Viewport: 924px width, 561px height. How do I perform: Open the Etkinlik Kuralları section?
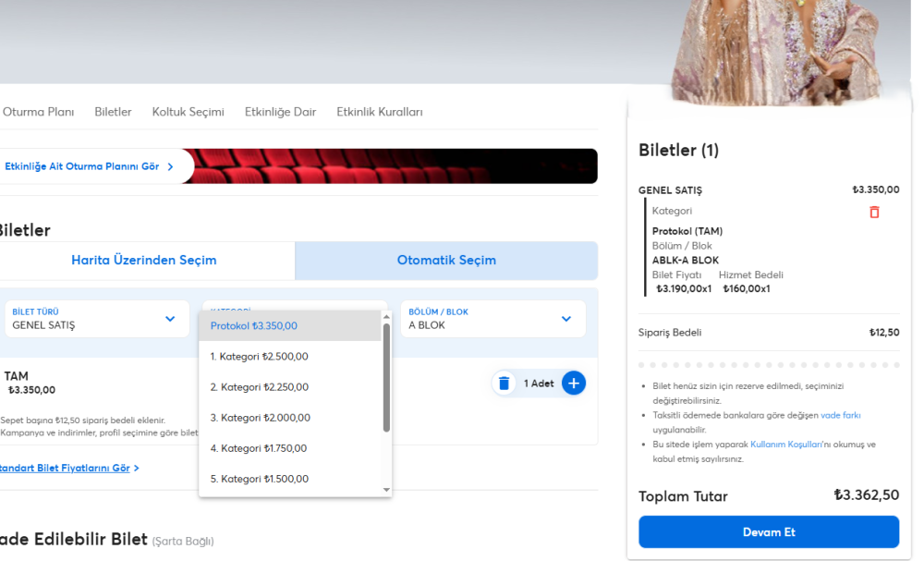point(379,112)
